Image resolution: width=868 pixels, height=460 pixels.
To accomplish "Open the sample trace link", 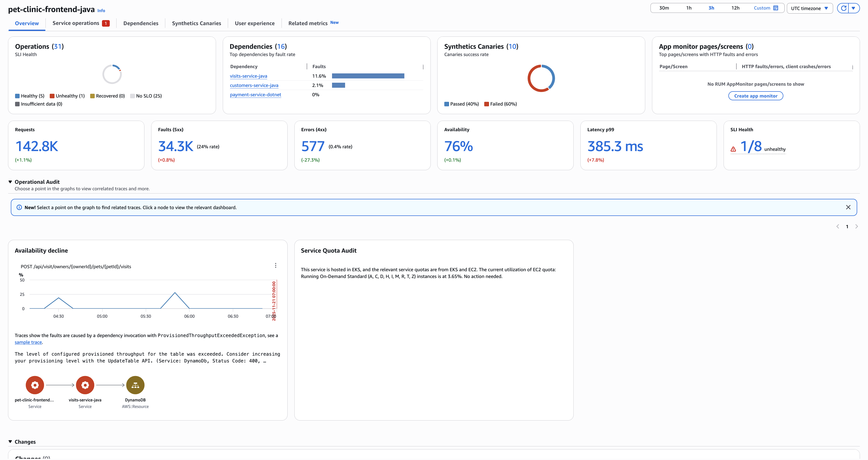I will coord(28,342).
